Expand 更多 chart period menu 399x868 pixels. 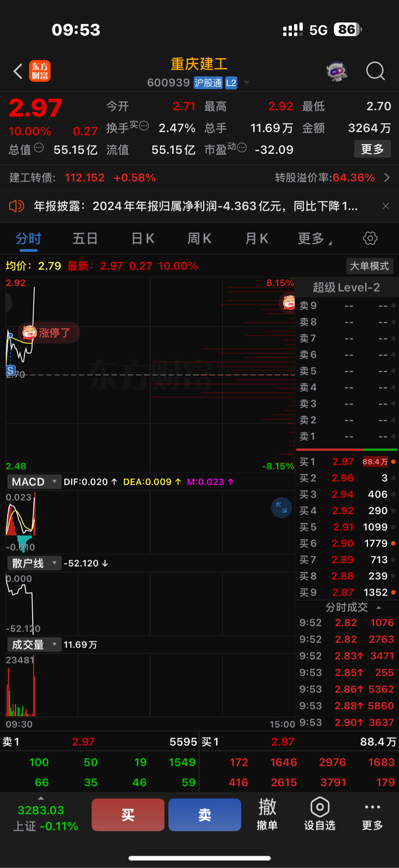coord(314,239)
